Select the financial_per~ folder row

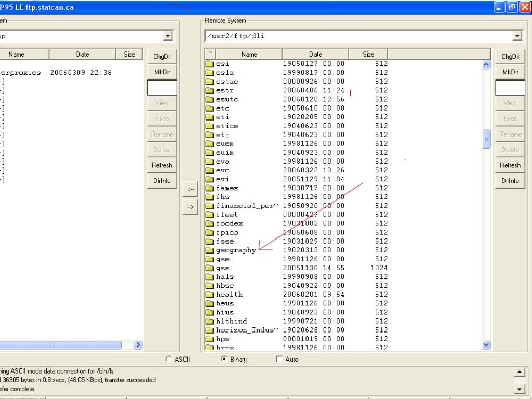click(297, 206)
